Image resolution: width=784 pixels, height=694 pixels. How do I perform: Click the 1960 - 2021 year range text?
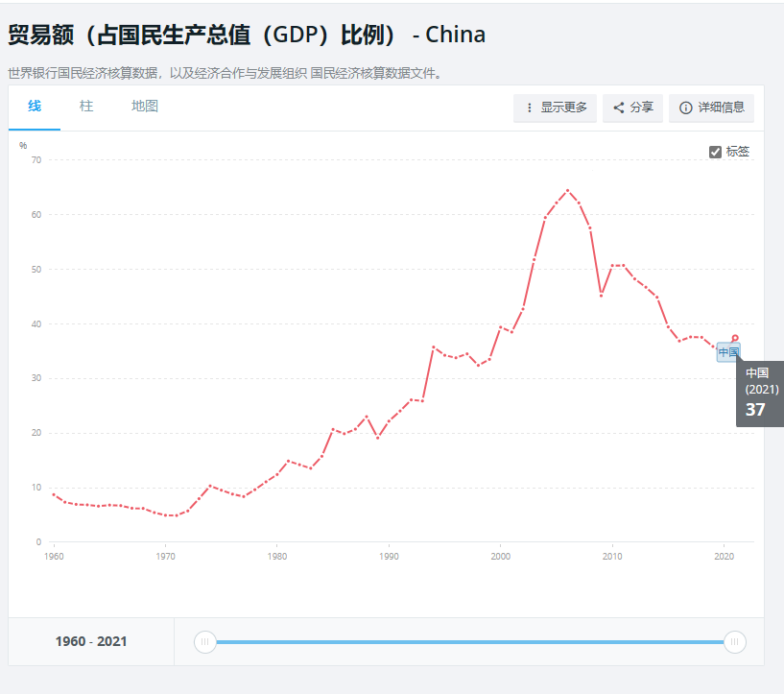[x=91, y=642]
